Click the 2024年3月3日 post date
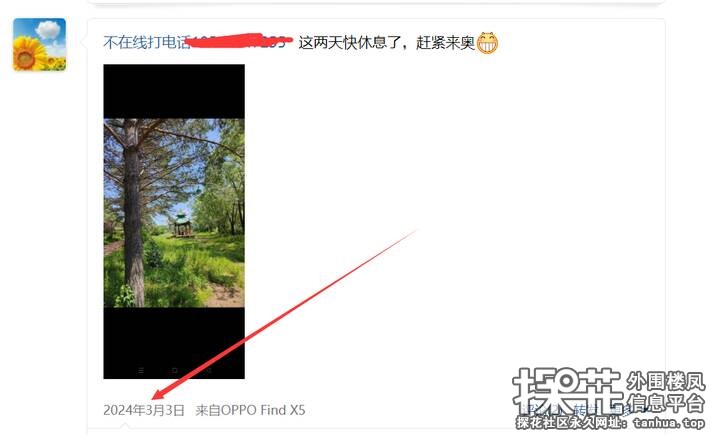Image resolution: width=716 pixels, height=435 pixels. click(144, 410)
